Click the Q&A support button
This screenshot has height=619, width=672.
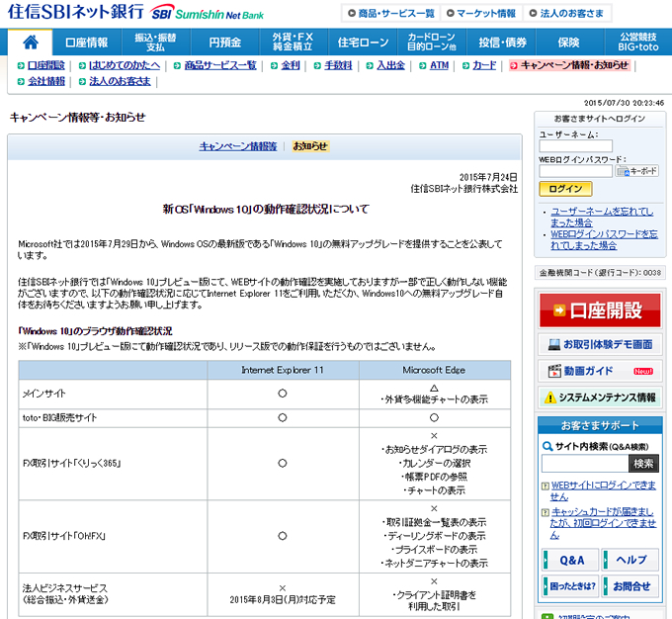click(570, 561)
